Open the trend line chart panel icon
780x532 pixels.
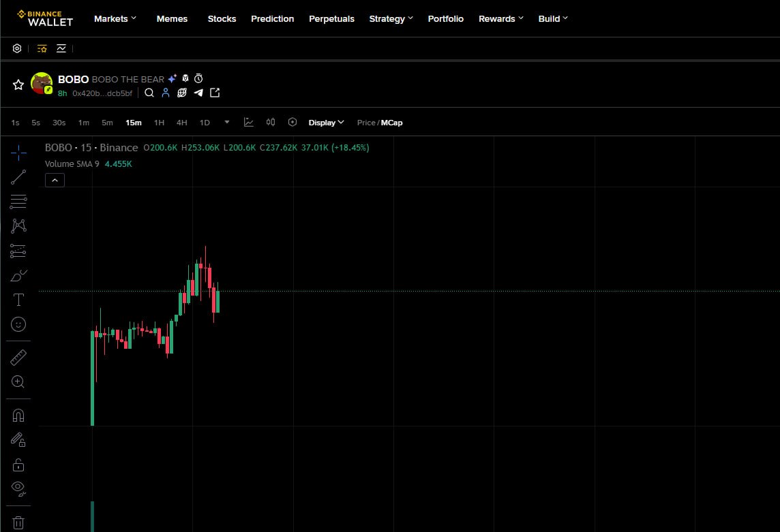[x=61, y=48]
